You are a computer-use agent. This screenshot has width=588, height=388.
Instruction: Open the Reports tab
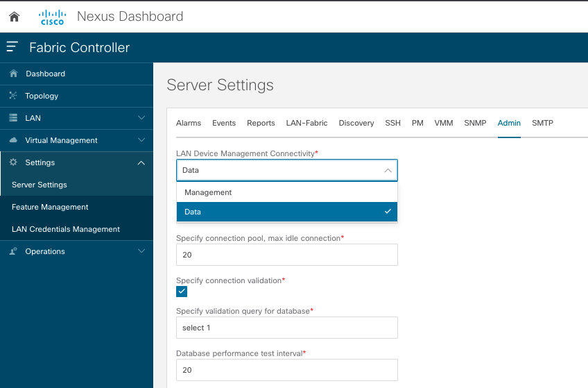pyautogui.click(x=261, y=123)
